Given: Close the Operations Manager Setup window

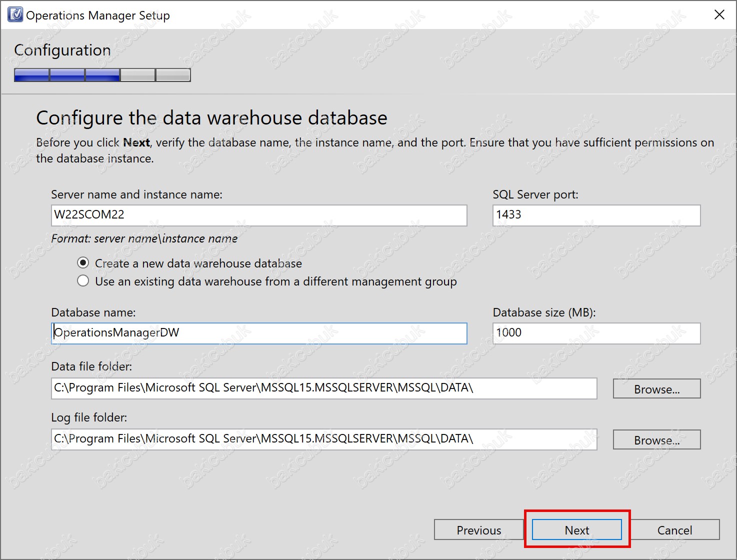Looking at the screenshot, I should click(719, 14).
